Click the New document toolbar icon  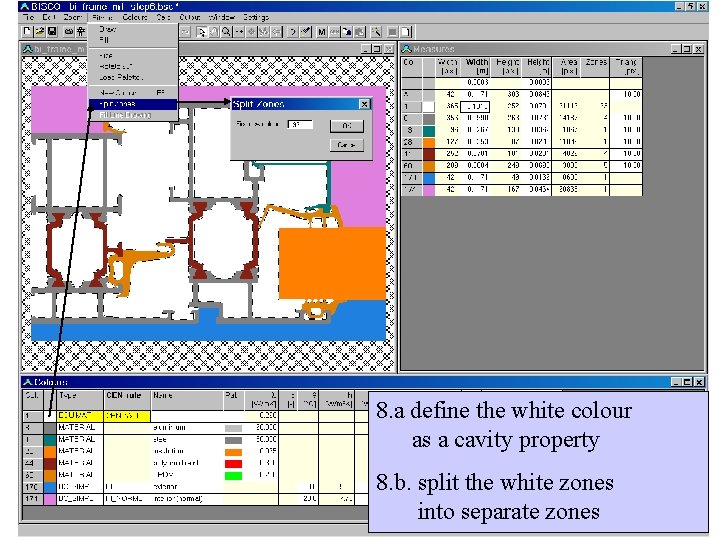[x=28, y=31]
